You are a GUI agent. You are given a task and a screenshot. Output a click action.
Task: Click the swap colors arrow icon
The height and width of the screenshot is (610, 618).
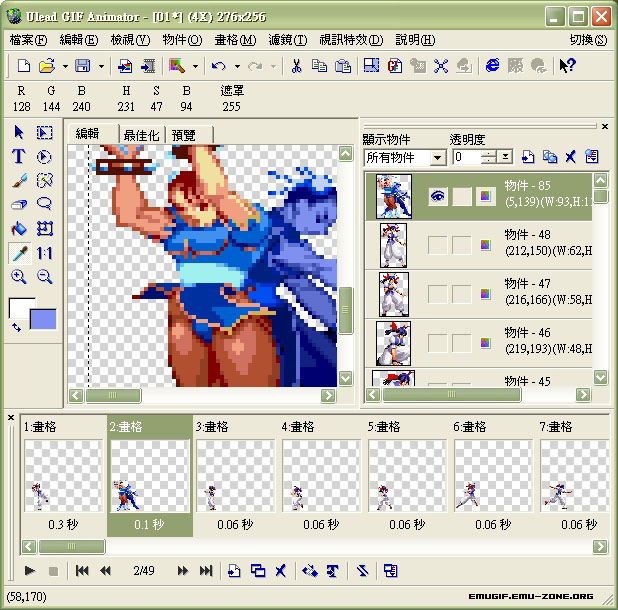pos(16,327)
